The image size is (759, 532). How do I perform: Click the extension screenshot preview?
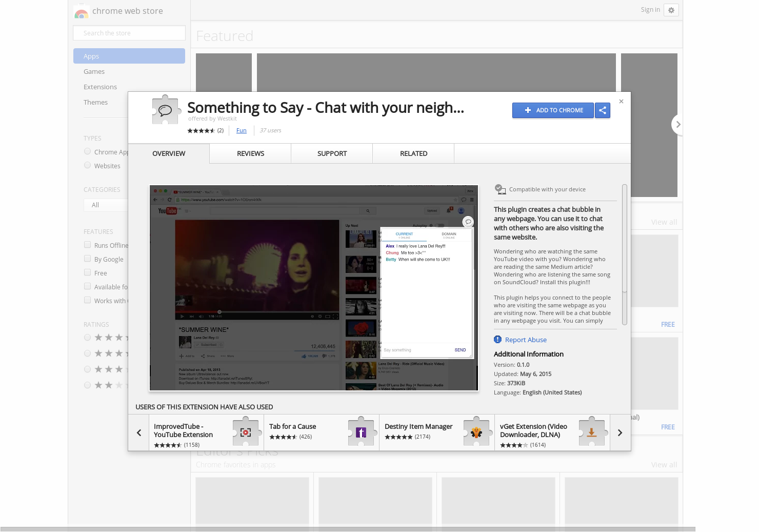tap(314, 288)
